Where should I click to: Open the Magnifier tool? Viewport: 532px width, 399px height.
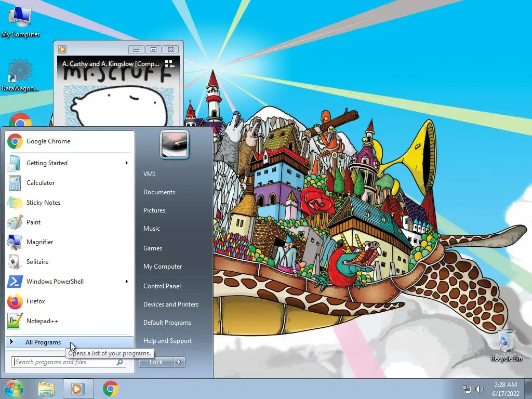tap(69, 242)
